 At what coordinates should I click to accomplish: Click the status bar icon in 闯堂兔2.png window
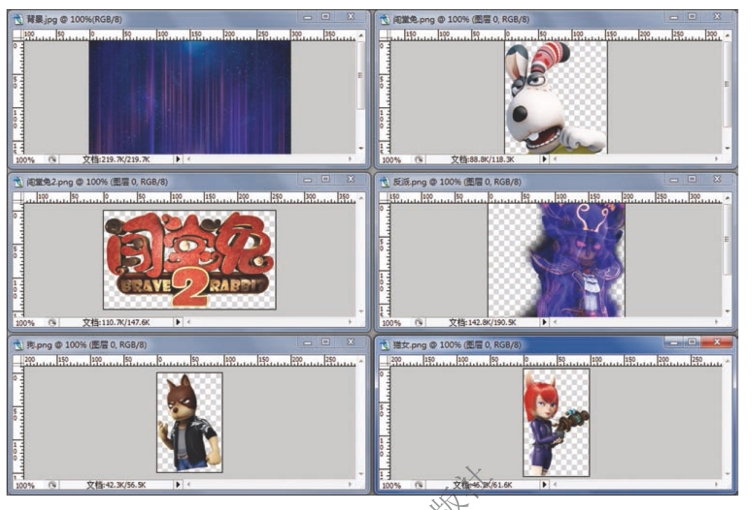pyautogui.click(x=53, y=323)
